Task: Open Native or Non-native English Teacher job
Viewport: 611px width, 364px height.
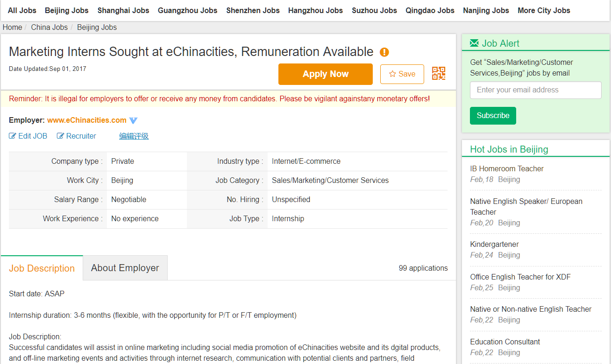Action: [x=531, y=309]
